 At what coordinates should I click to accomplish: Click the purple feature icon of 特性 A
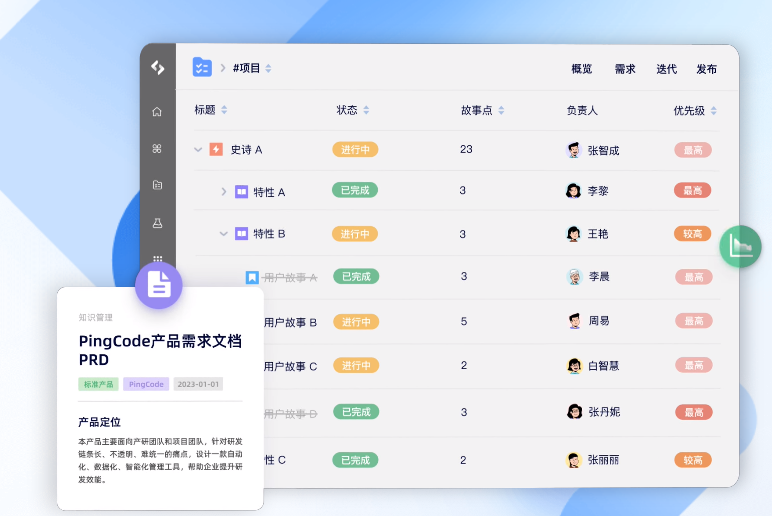[x=241, y=192]
